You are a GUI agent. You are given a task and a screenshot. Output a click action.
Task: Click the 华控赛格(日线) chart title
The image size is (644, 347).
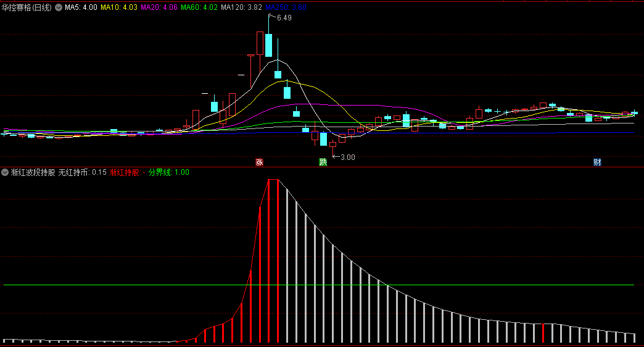(27, 7)
